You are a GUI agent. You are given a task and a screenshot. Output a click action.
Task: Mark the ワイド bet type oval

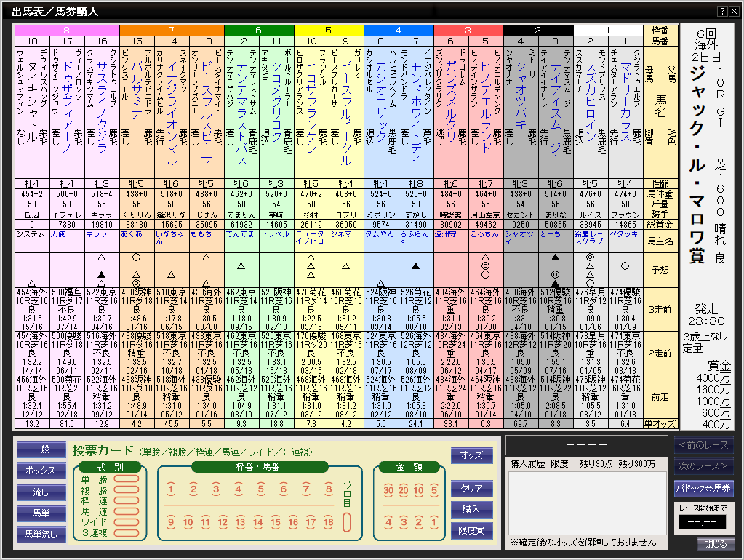tap(126, 521)
